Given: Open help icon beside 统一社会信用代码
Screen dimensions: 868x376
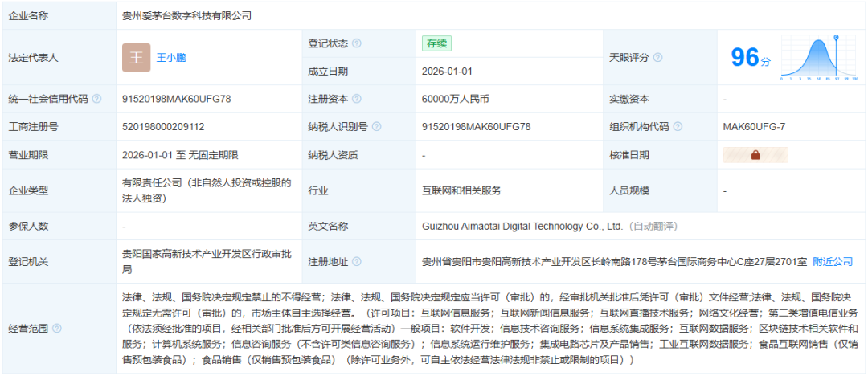Looking at the screenshot, I should click(97, 100).
